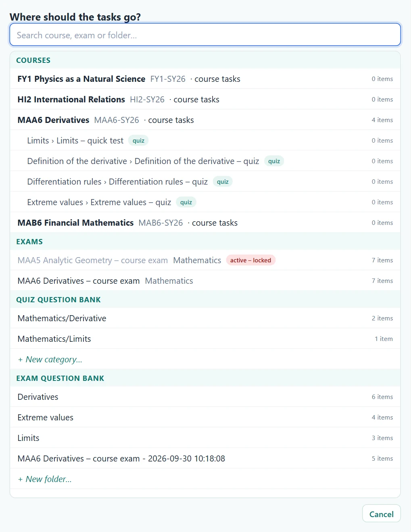The height and width of the screenshot is (532, 411).
Task: Click the Cancel button
Action: [x=381, y=514]
